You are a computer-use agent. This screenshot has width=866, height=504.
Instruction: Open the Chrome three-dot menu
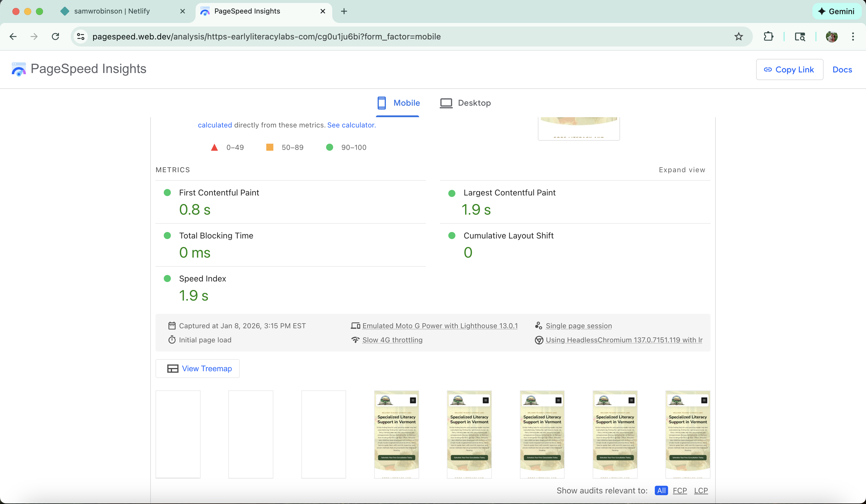pyautogui.click(x=854, y=37)
